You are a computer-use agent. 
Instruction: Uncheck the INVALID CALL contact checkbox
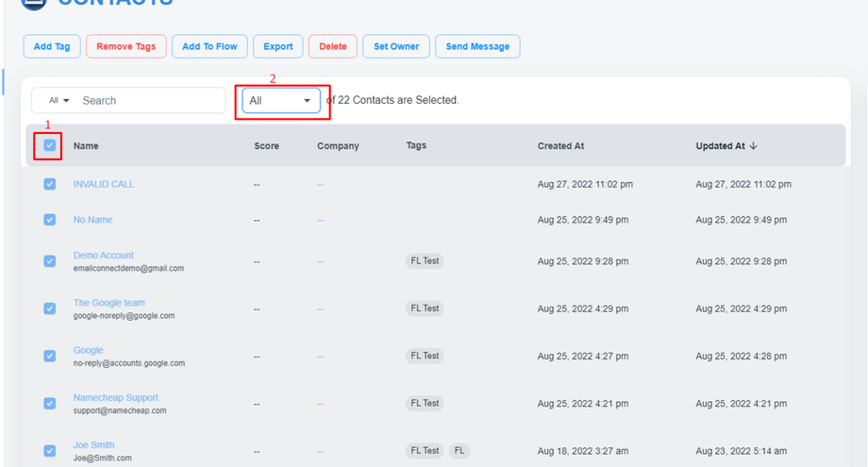pos(50,184)
